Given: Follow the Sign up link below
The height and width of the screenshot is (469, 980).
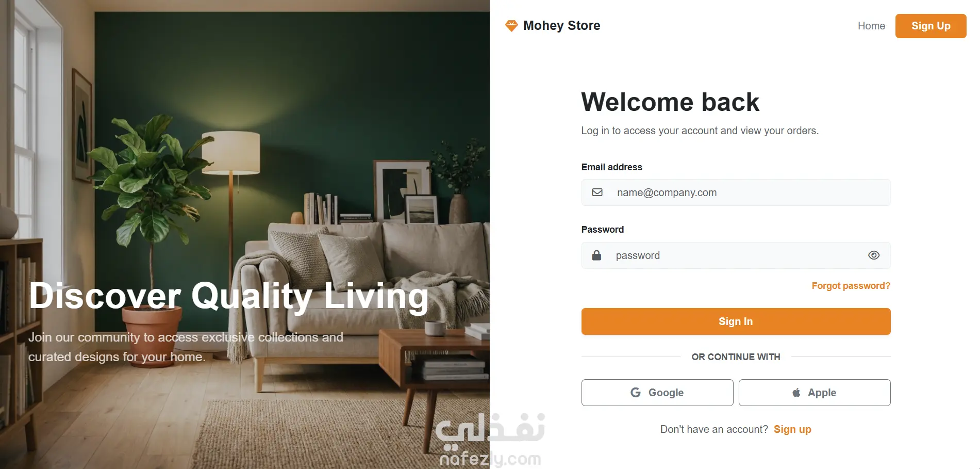Looking at the screenshot, I should (792, 429).
